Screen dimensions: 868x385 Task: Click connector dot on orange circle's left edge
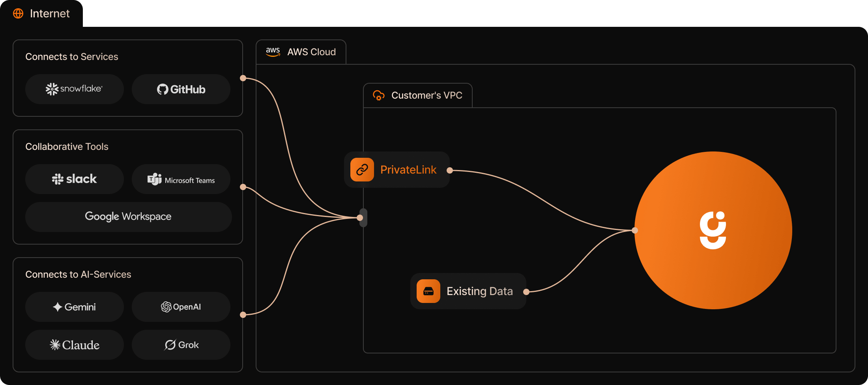635,230
